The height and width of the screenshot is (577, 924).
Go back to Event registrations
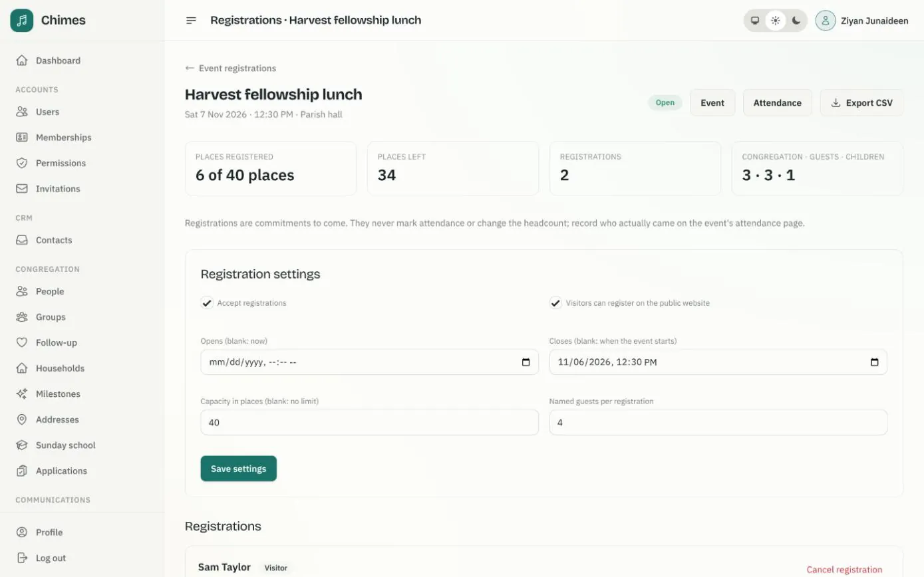(230, 68)
